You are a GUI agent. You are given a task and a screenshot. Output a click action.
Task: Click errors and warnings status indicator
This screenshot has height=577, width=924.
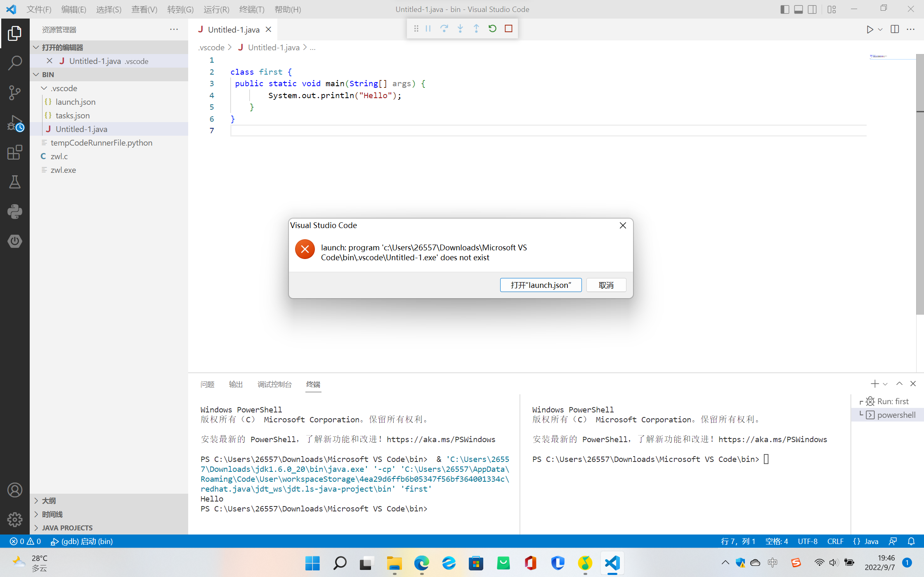tap(25, 541)
